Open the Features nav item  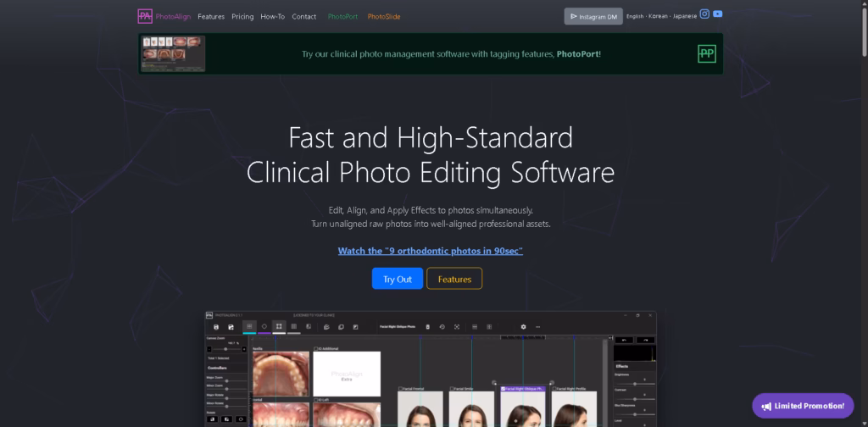(x=211, y=17)
